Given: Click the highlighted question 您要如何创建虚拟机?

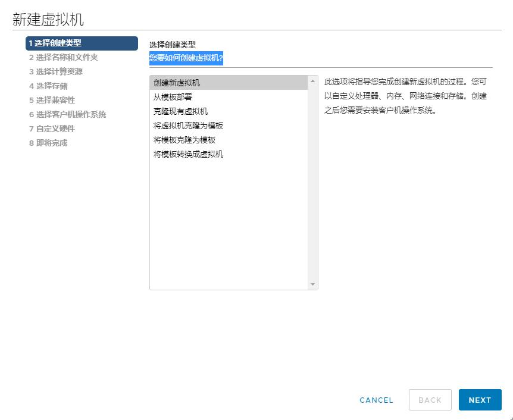Looking at the screenshot, I should (186, 58).
